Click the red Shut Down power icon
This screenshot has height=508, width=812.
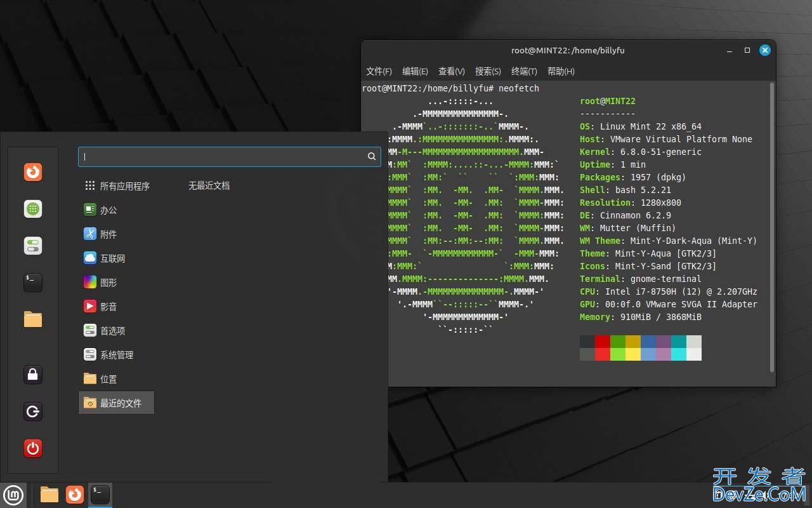[x=33, y=448]
